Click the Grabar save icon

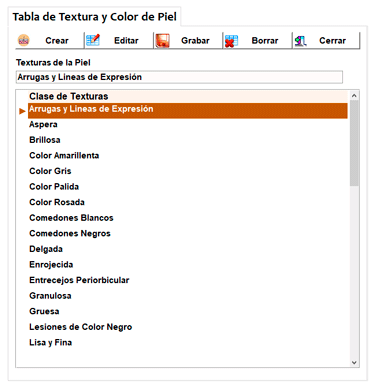(163, 41)
